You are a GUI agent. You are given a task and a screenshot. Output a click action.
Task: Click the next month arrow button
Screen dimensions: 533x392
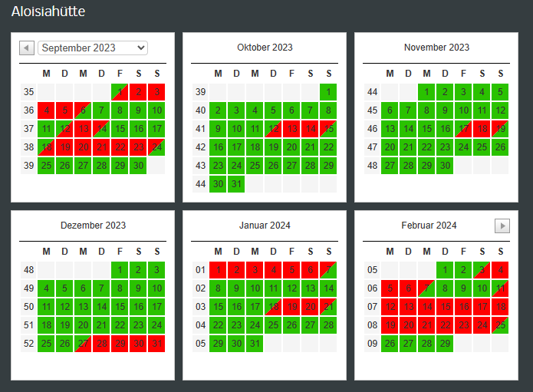click(x=502, y=226)
